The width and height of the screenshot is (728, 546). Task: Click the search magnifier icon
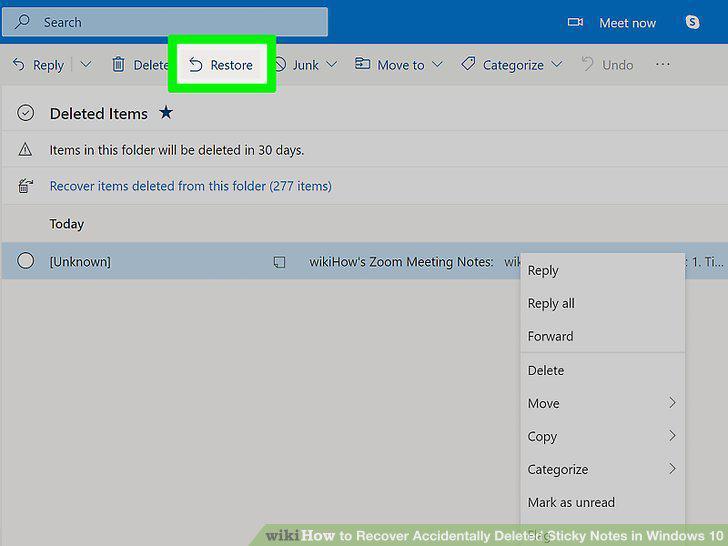click(22, 21)
